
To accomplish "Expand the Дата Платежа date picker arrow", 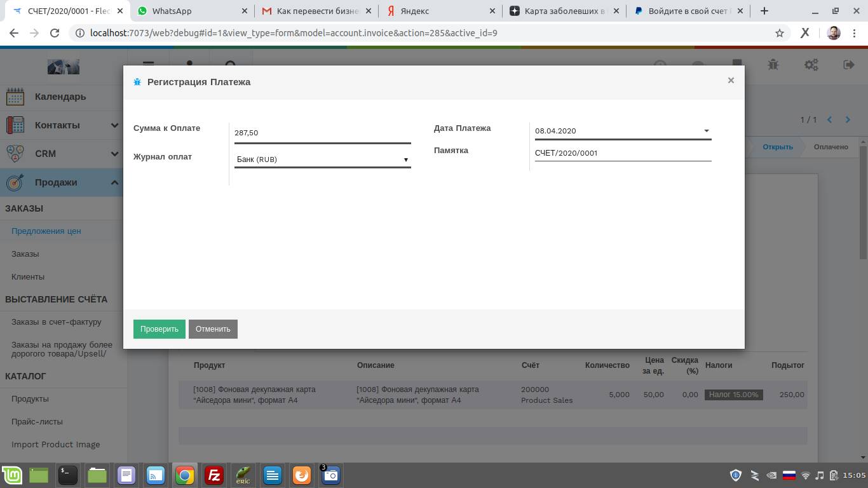I will [x=706, y=131].
